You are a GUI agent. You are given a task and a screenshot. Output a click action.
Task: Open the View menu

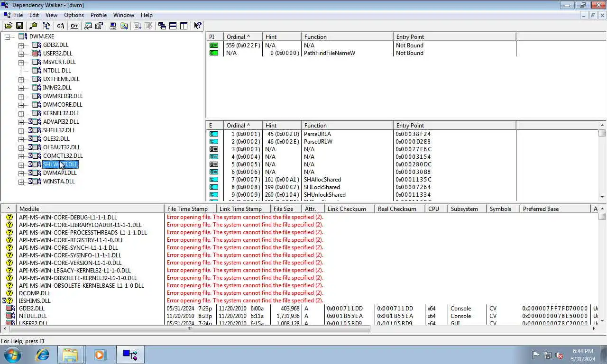(51, 15)
